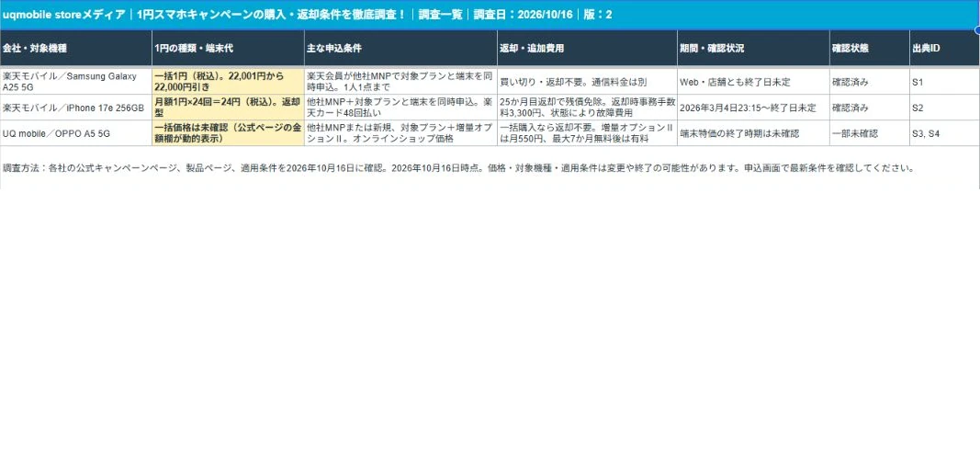Select the 出典ID column header
Image resolution: width=980 pixels, height=467 pixels.
click(x=945, y=48)
